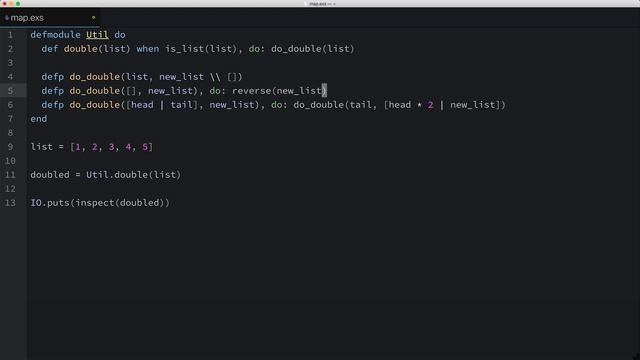The width and height of the screenshot is (640, 360).
Task: Click line number 7 in gutter
Action: 10,119
